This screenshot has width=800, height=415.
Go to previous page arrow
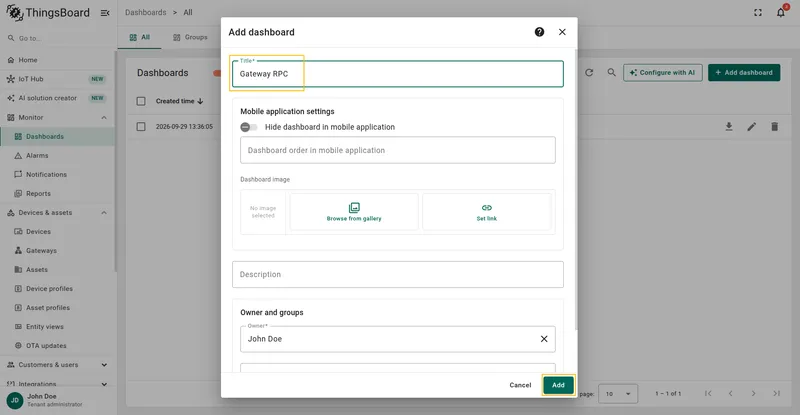pyautogui.click(x=731, y=394)
